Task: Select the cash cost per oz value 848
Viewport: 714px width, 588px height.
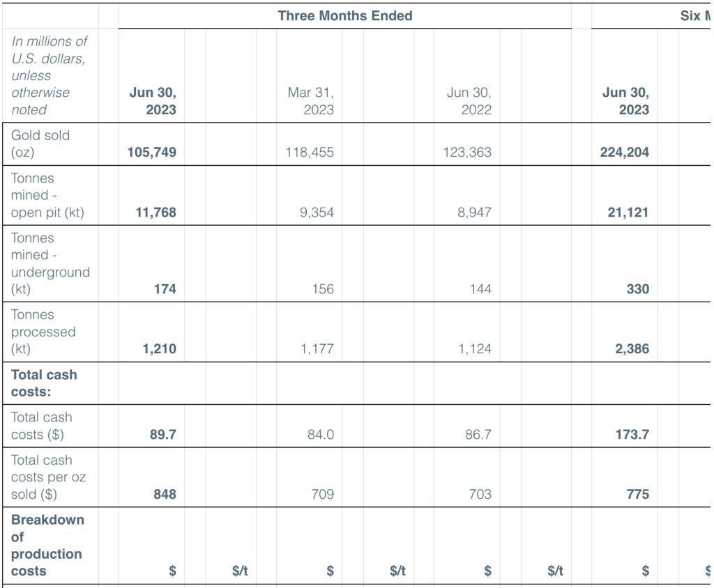Action: 165,495
